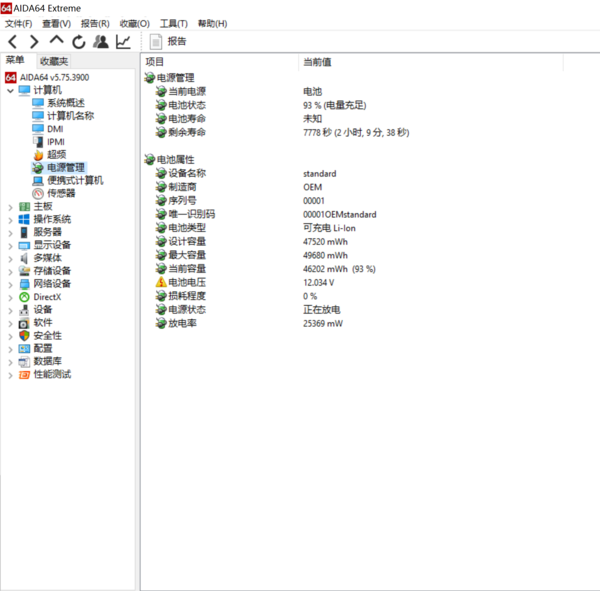
Task: Collapse the 计算机 tree node
Action: pyautogui.click(x=11, y=91)
